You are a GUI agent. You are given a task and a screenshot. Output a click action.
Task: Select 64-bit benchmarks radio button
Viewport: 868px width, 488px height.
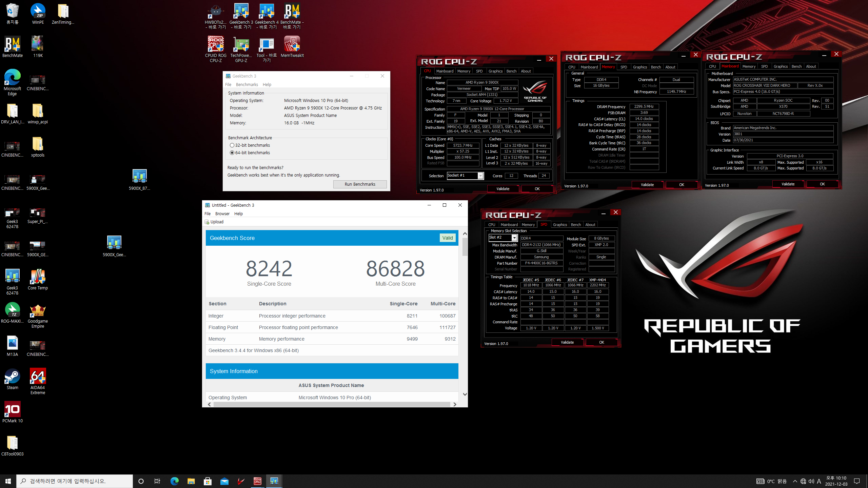tap(232, 152)
